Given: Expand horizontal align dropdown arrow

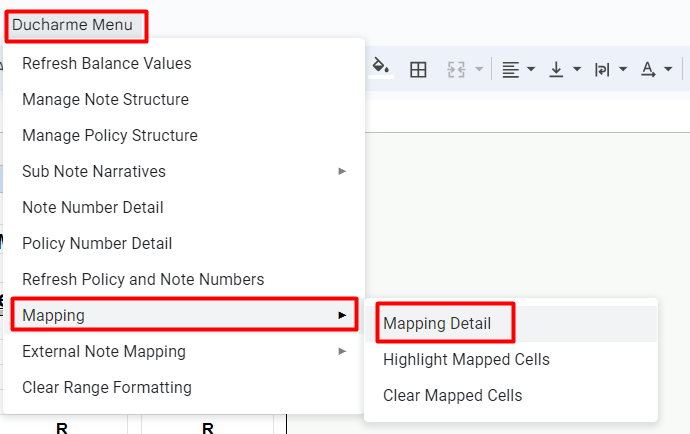Looking at the screenshot, I should [531, 69].
